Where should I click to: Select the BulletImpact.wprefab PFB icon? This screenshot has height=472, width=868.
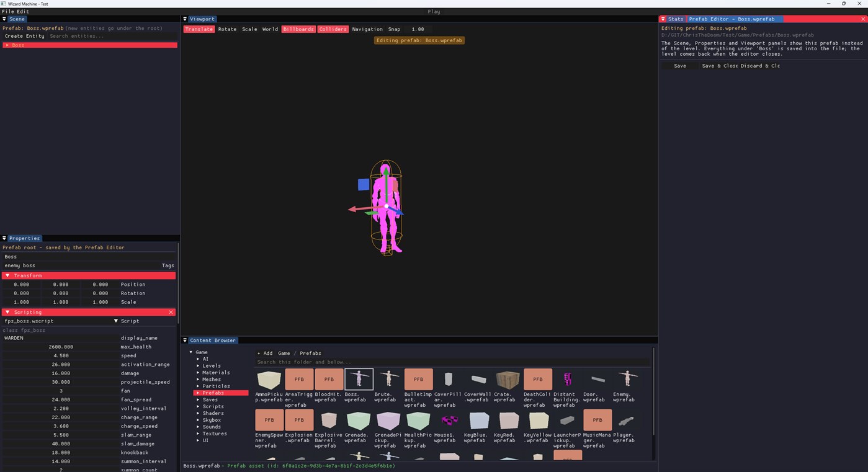pyautogui.click(x=418, y=379)
